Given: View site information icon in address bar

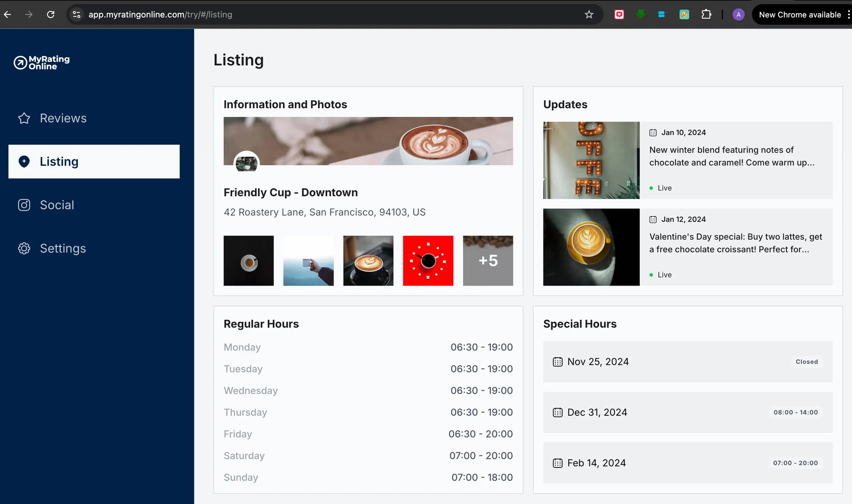Looking at the screenshot, I should pyautogui.click(x=76, y=14).
